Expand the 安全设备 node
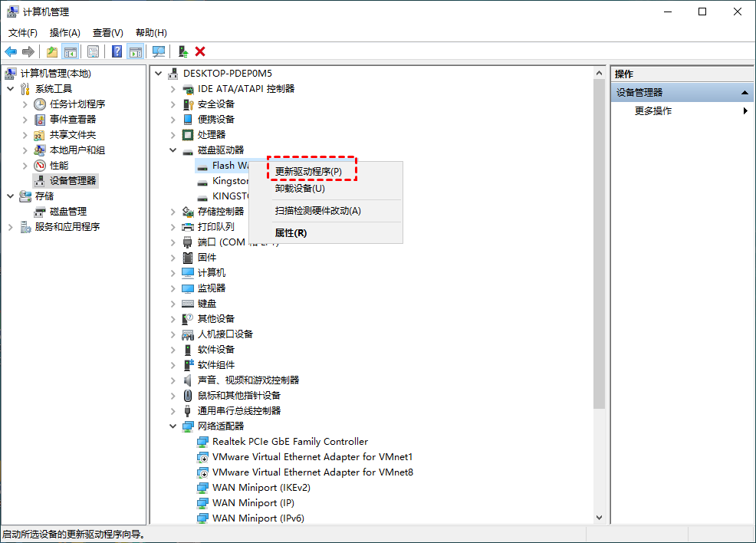 click(173, 104)
